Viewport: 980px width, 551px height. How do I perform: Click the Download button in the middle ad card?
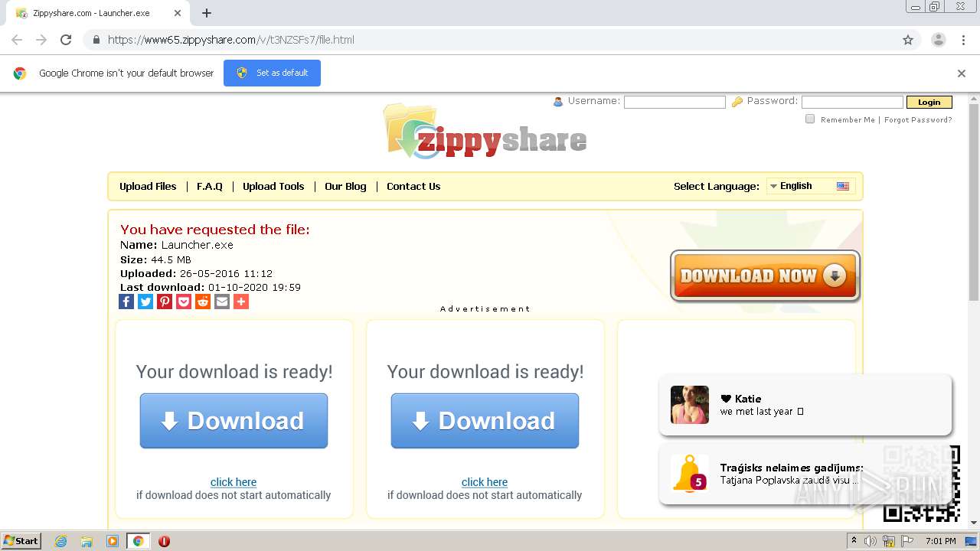pos(485,421)
